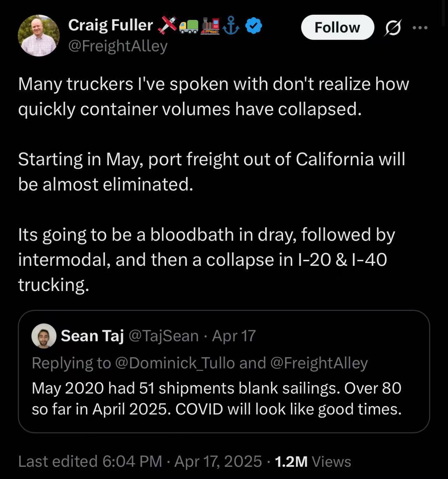Click the Sean Taj name in the quoted tweet

tap(92, 336)
